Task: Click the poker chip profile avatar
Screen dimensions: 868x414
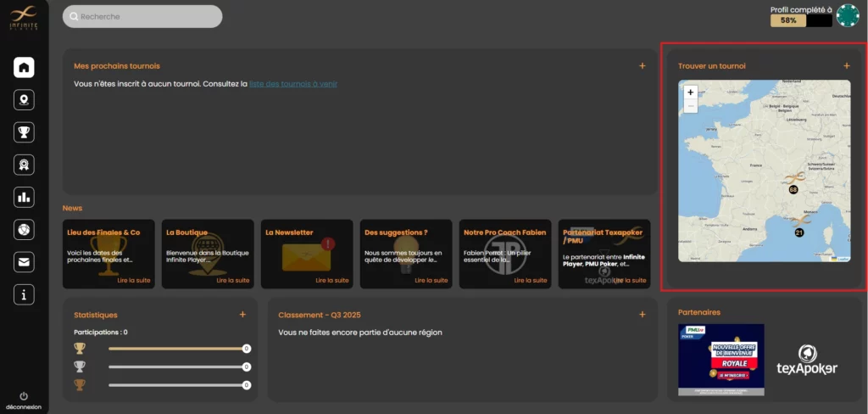Action: click(x=847, y=15)
